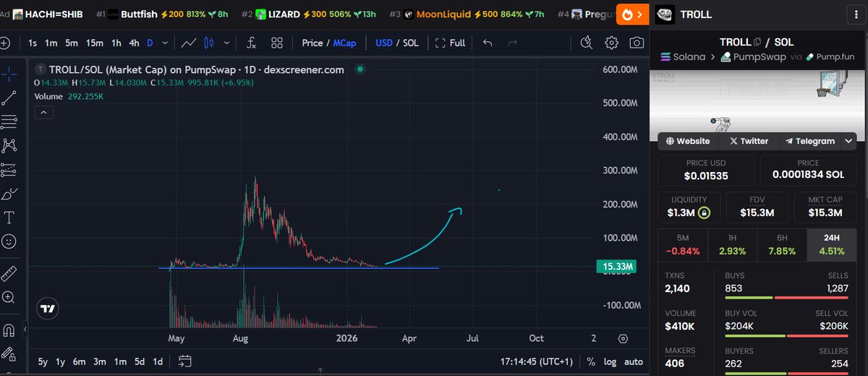The height and width of the screenshot is (376, 868).
Task: Select the 4h interval
Action: (x=135, y=43)
